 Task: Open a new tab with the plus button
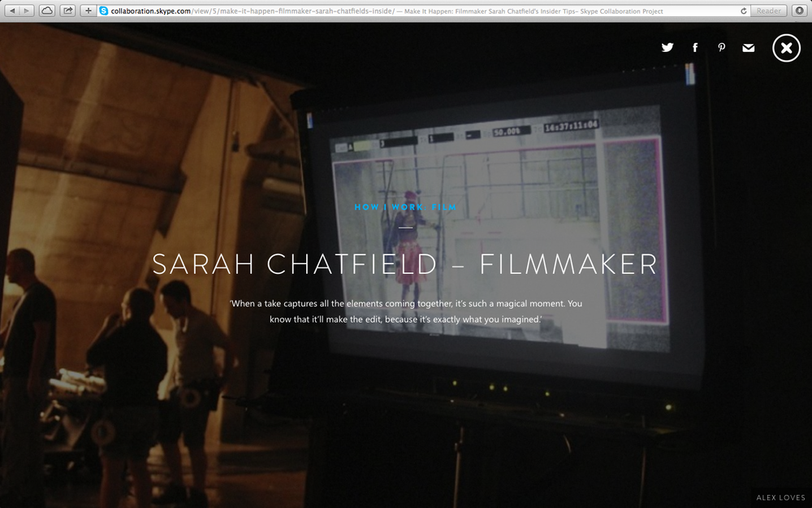87,11
